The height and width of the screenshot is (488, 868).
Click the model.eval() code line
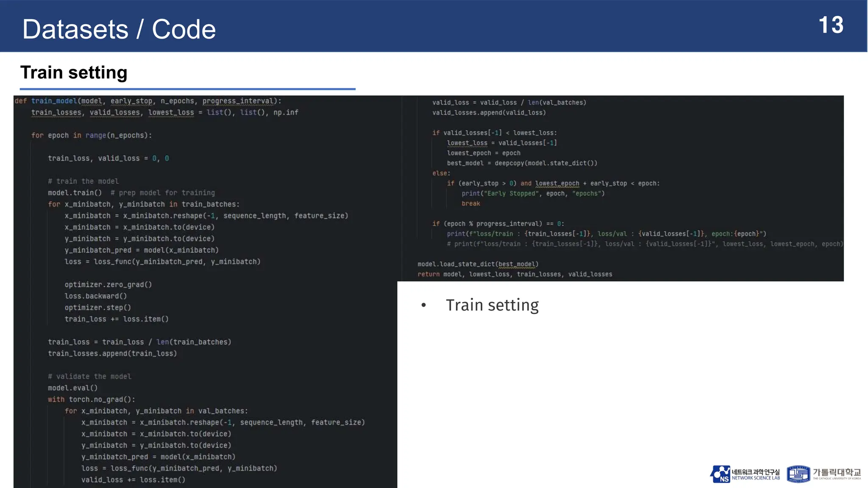point(73,388)
